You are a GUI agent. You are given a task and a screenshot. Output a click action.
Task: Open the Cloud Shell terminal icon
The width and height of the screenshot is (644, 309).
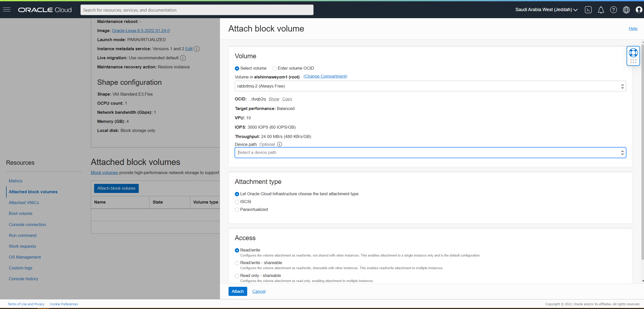tap(589, 10)
